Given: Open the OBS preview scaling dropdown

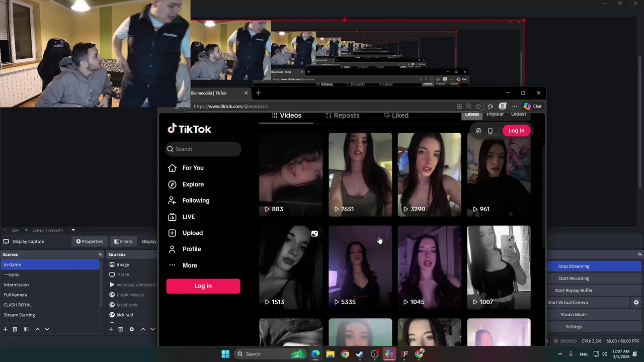Looking at the screenshot, I should click(73, 230).
